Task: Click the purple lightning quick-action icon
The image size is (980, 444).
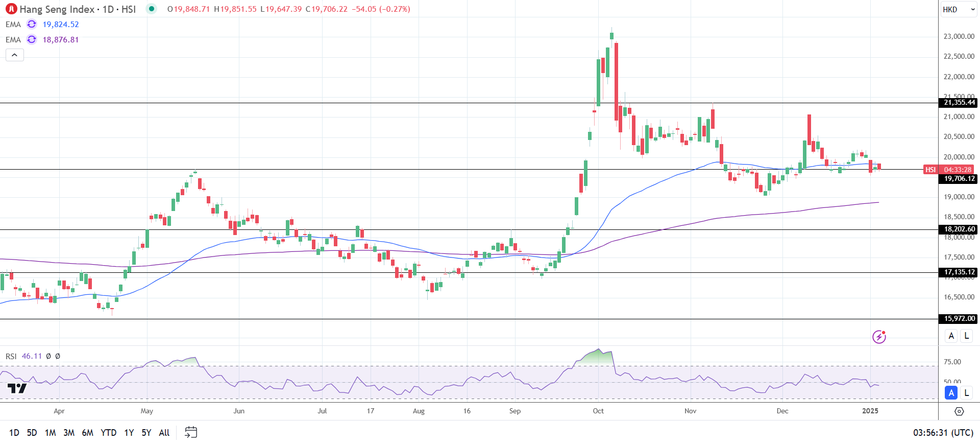Action: (x=879, y=337)
